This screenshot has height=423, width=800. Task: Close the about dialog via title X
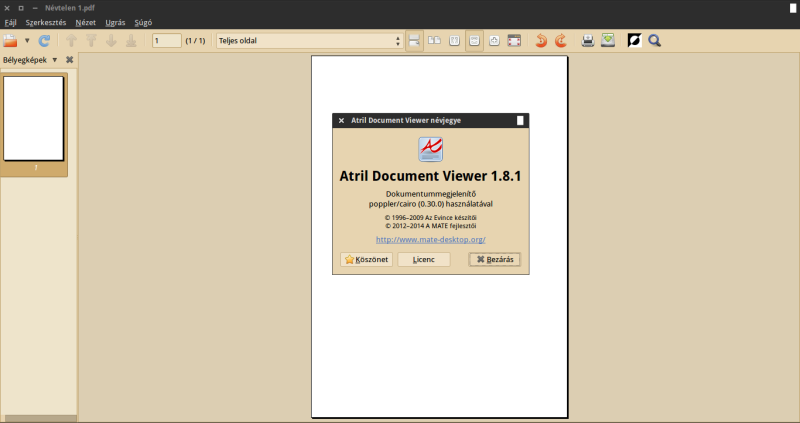coord(341,120)
